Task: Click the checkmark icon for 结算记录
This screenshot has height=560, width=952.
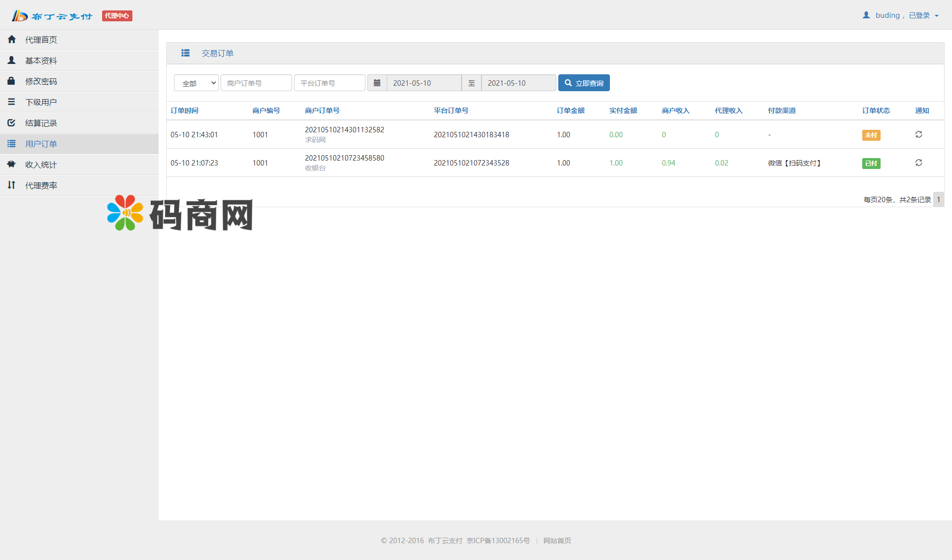Action: (11, 122)
